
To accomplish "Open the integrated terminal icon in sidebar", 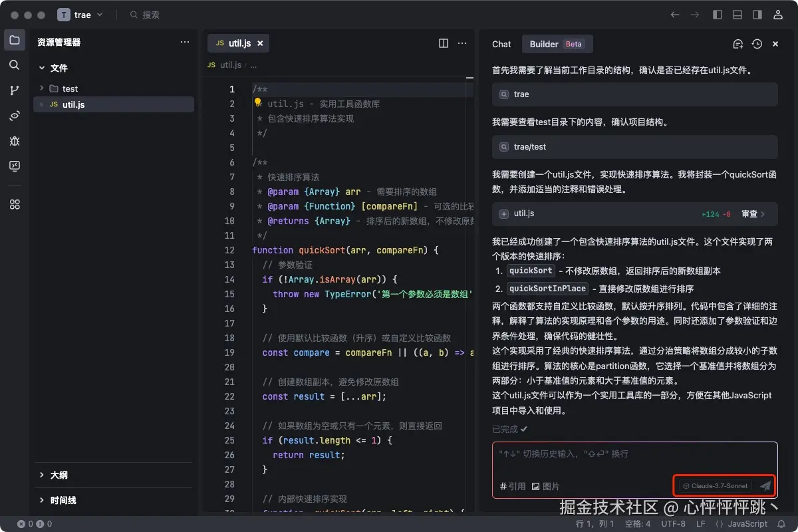I will coord(15,166).
